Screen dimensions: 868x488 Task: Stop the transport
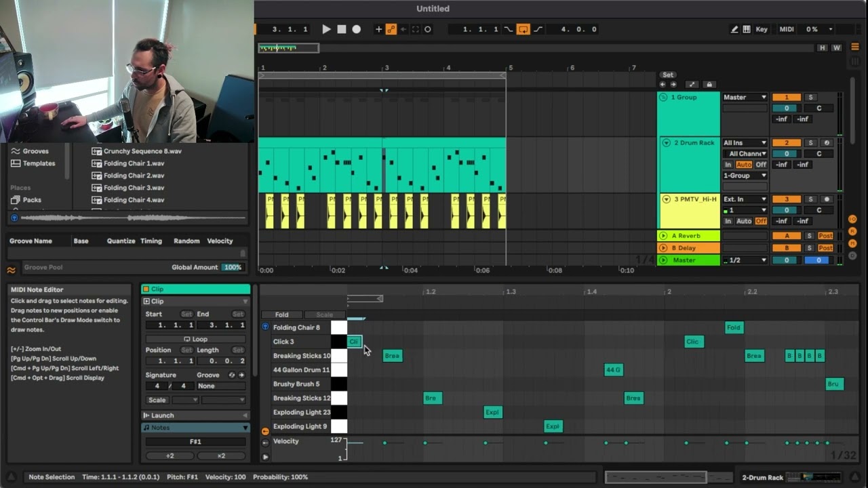click(x=342, y=29)
